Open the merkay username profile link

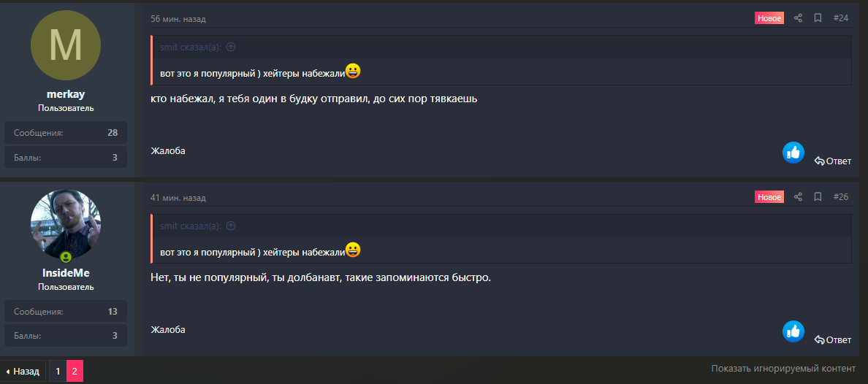(66, 94)
